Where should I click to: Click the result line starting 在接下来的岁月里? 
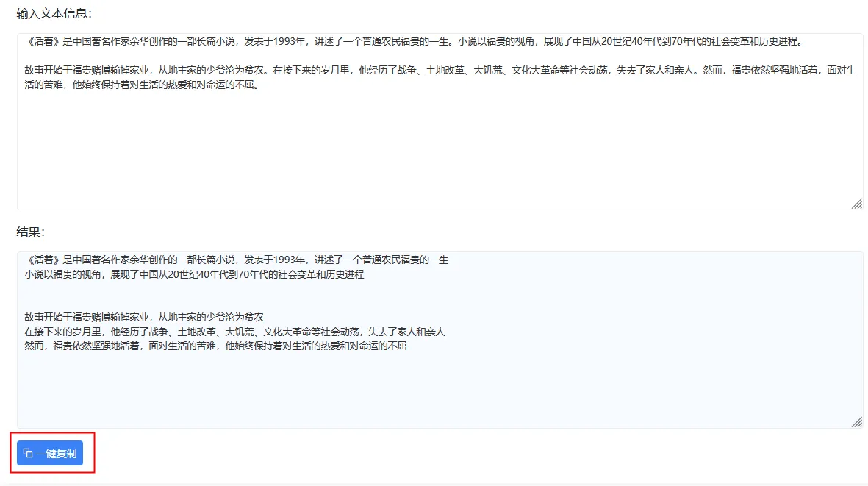(x=234, y=332)
